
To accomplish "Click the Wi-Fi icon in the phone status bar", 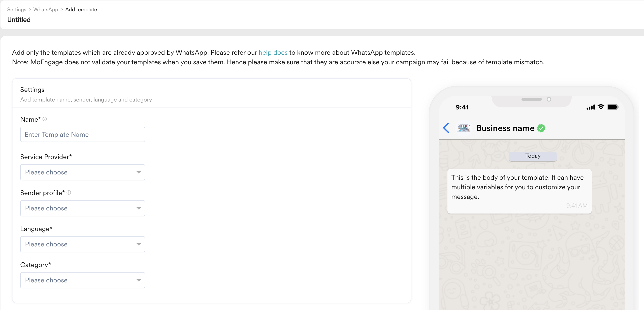I will point(601,107).
